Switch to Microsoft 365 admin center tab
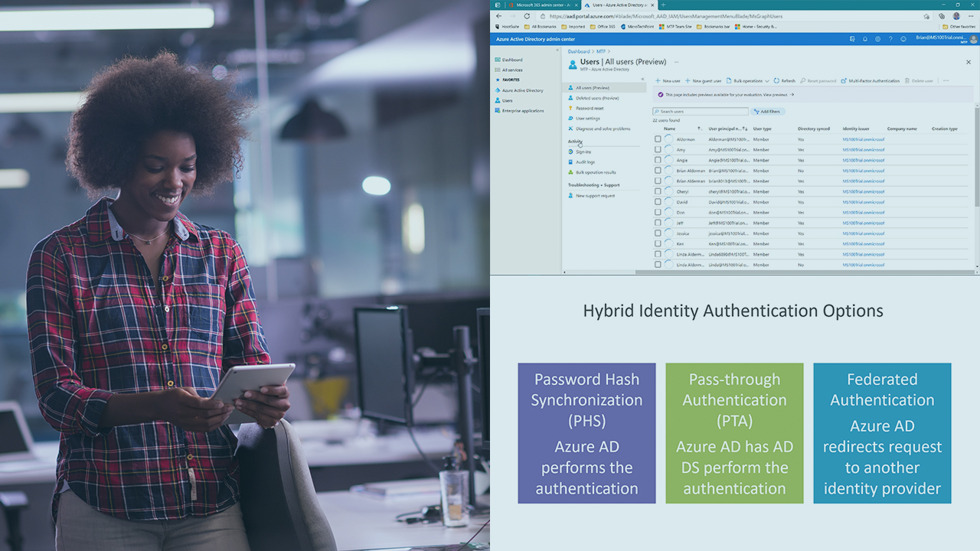This screenshot has height=551, width=980. pos(538,5)
